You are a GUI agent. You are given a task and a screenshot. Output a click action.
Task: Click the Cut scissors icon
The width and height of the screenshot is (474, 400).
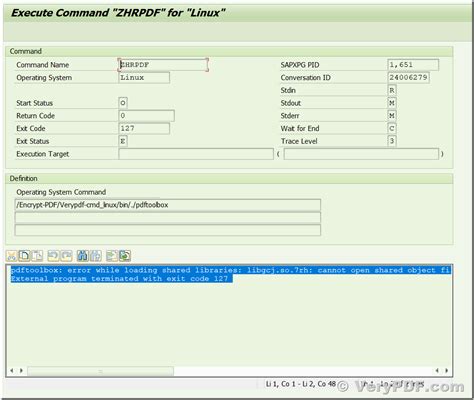coord(11,256)
